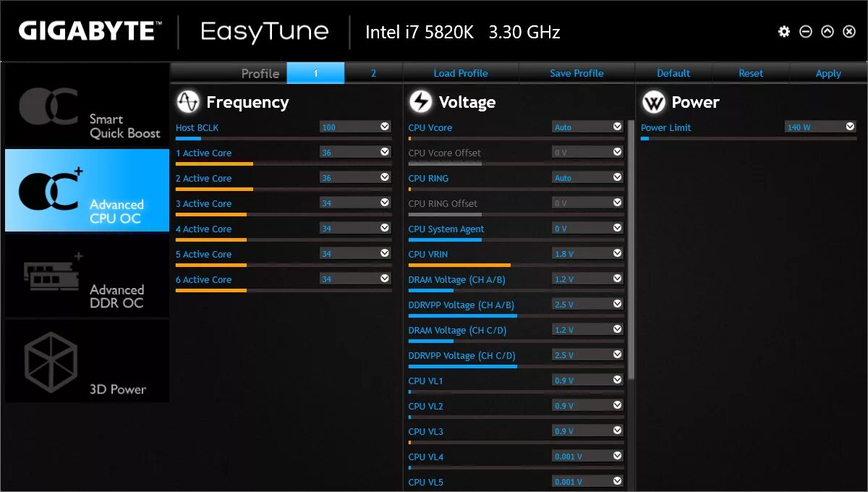Open Advanced DDR OC section
This screenshot has width=868, height=492.
click(87, 276)
